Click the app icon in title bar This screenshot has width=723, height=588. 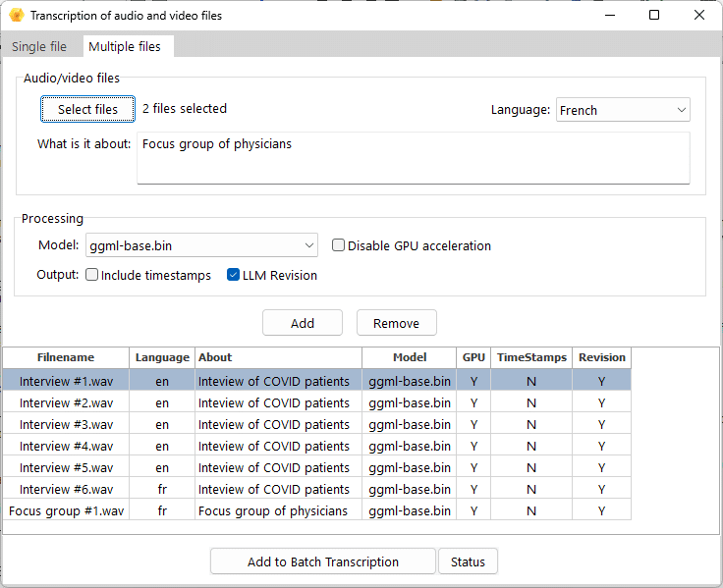[x=16, y=16]
